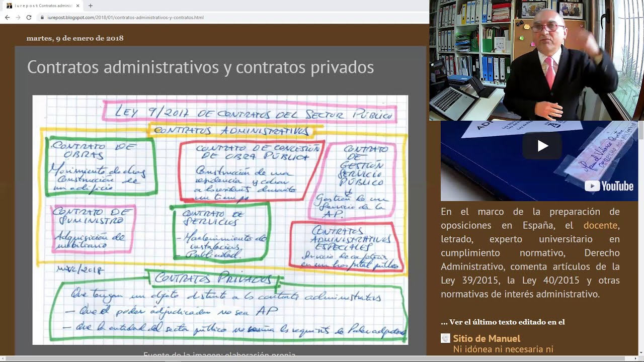Open the post title 'Contratos administrativos y contratos privados'

pyautogui.click(x=200, y=67)
